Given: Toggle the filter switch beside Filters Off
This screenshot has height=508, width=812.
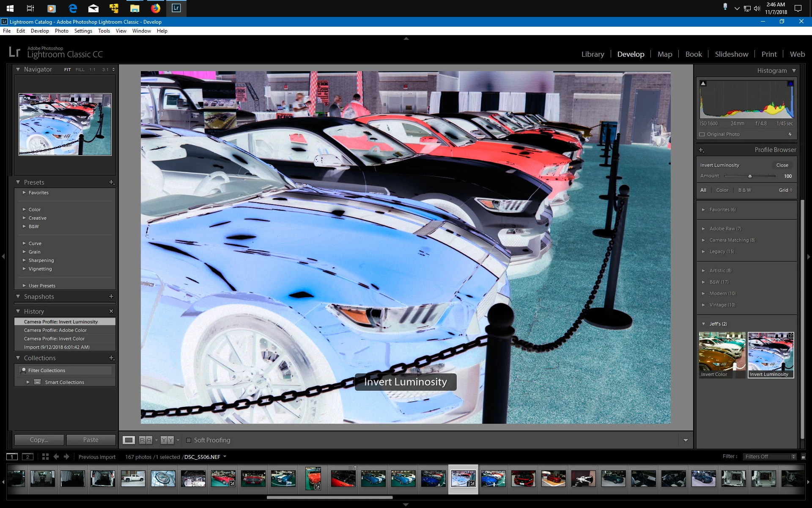Looking at the screenshot, I should coord(803,456).
